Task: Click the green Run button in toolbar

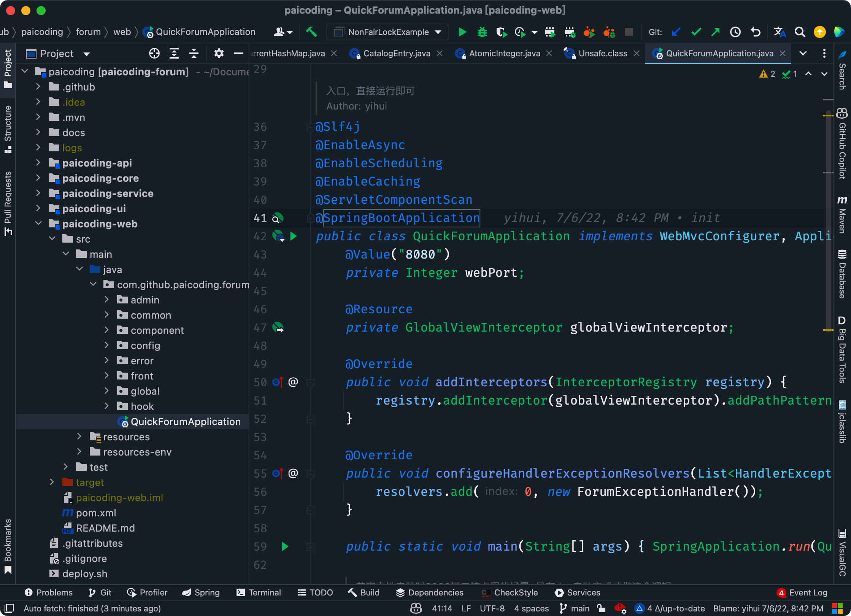Action: click(x=462, y=32)
